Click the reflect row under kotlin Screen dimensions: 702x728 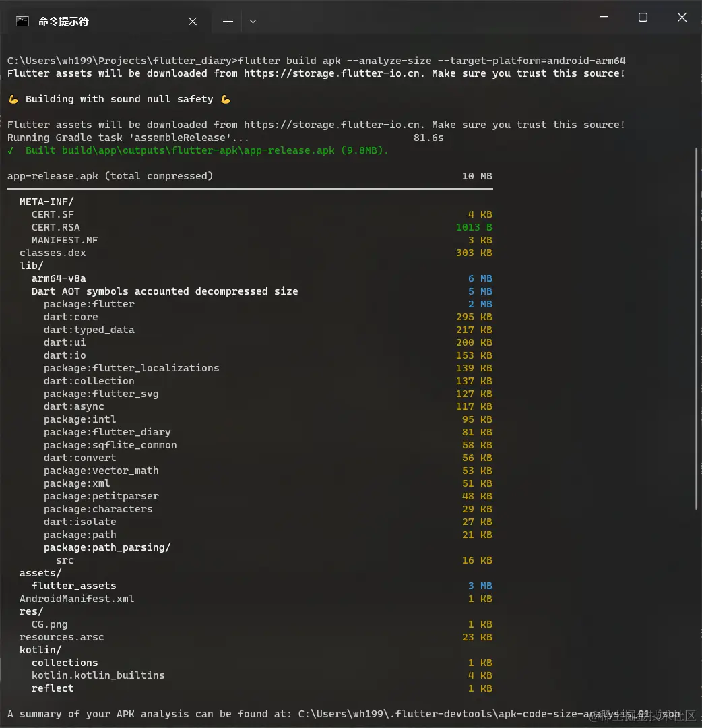tap(261, 688)
